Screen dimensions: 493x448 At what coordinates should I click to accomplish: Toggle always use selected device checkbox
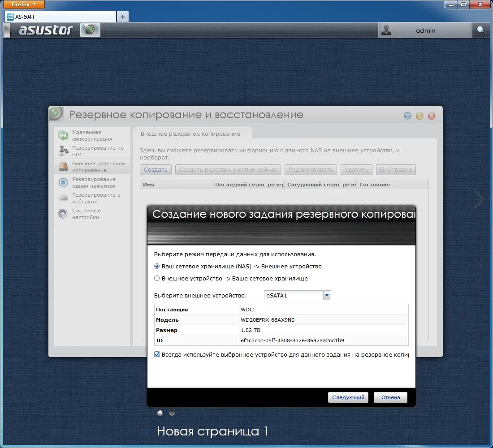pos(157,354)
